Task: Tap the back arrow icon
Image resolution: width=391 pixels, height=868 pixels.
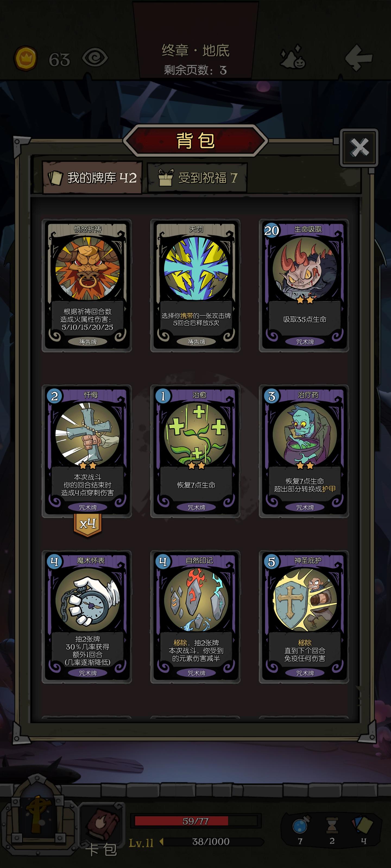Action: (359, 58)
